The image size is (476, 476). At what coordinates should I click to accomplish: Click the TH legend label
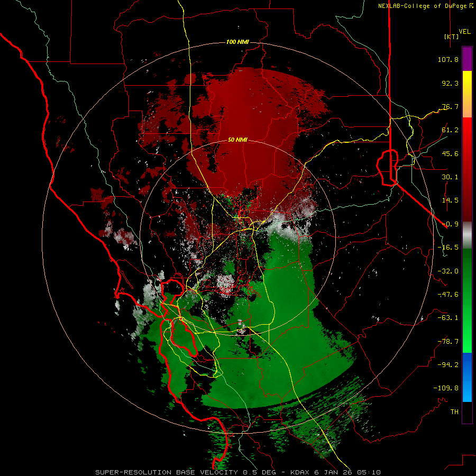pyautogui.click(x=454, y=412)
